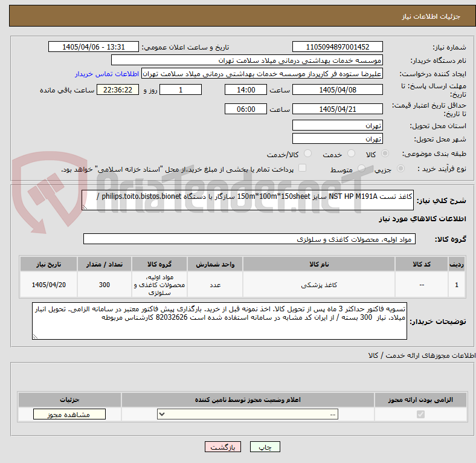Click the جزئیات اطلاعات نیاز page title
The image size is (476, 463).
point(431,16)
